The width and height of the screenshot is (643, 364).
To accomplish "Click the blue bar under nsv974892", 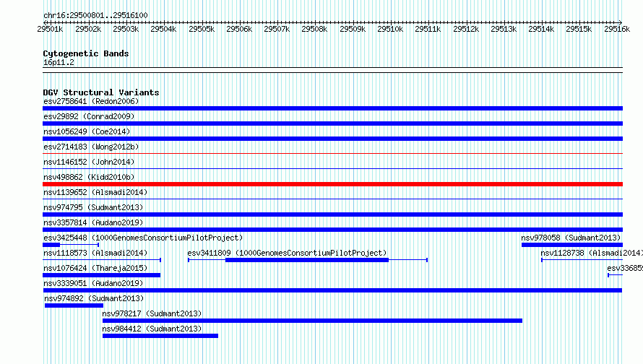I will (74, 305).
